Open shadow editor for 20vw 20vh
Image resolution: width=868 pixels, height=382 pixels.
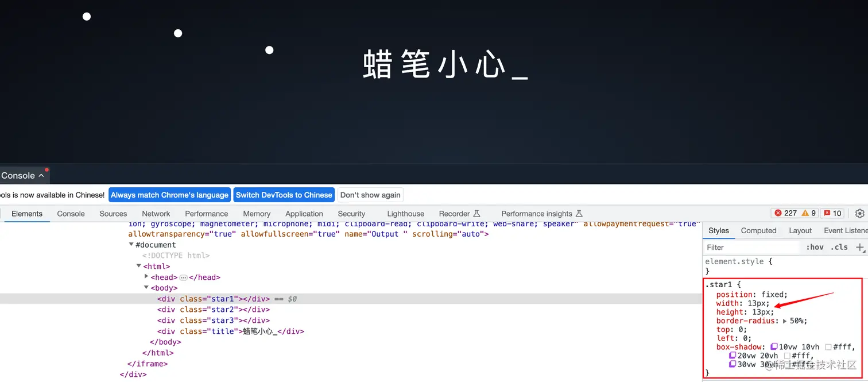733,356
